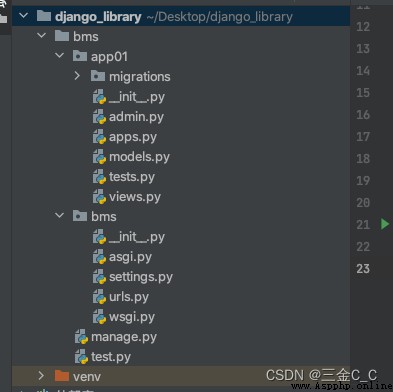Select asgi.py file
393x392 pixels.
point(130,257)
